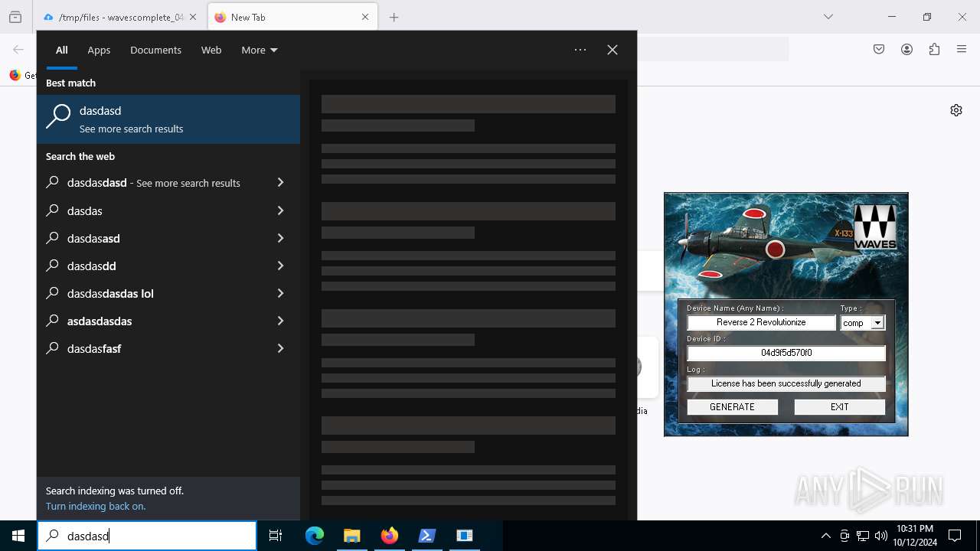Select dasdasasd web suggestion text
Viewport: 980px width, 551px height.
point(93,238)
